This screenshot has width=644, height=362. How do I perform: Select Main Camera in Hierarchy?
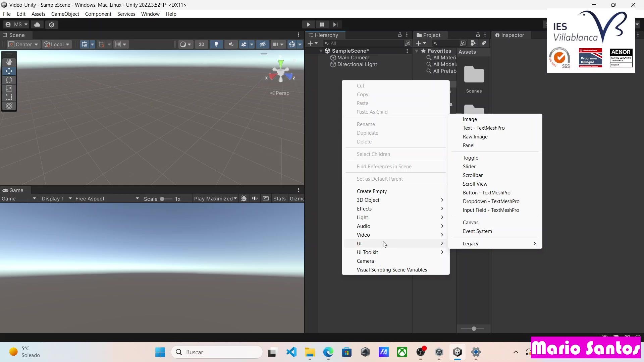(353, 58)
